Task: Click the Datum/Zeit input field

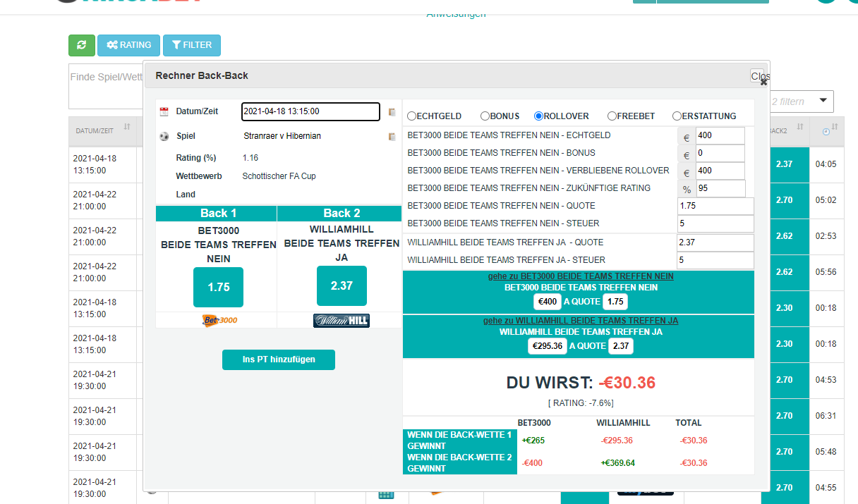Action: [310, 111]
